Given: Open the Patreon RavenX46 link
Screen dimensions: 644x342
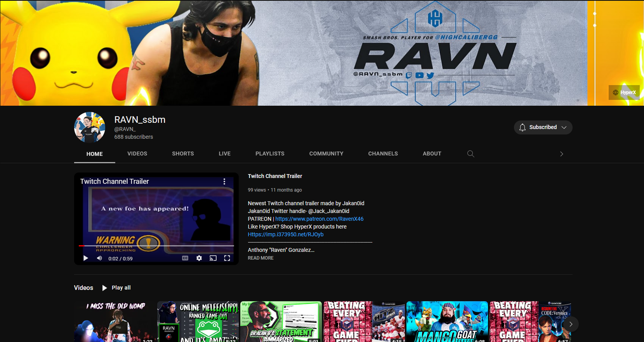Looking at the screenshot, I should 319,219.
